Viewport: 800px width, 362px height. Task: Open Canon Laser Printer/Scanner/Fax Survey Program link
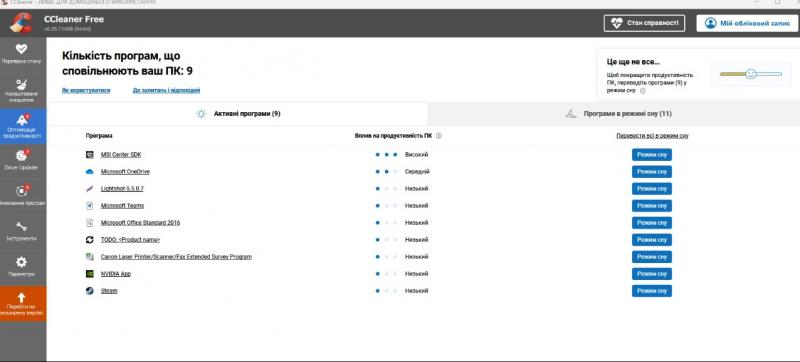(x=176, y=256)
